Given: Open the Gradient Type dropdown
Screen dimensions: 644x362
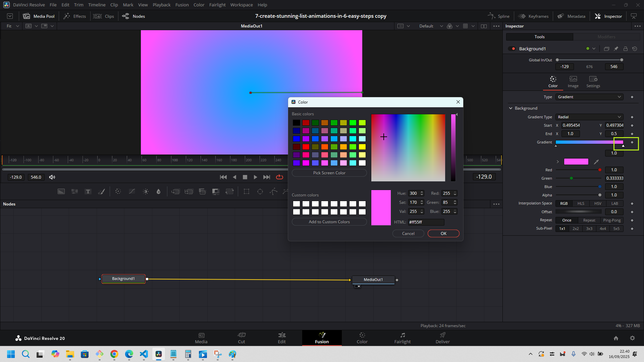Looking at the screenshot, I should (x=589, y=117).
